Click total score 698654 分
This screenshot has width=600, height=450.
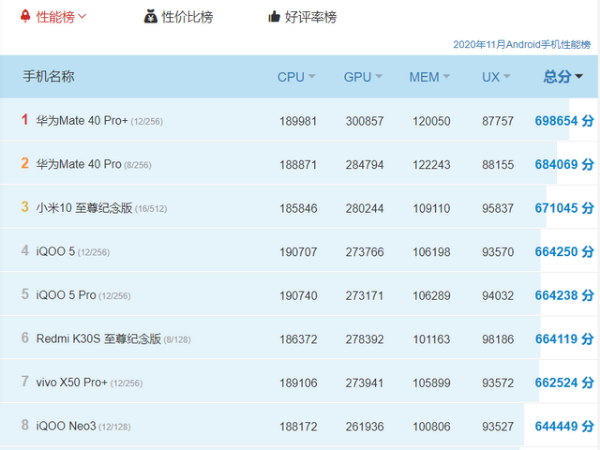[564, 121]
